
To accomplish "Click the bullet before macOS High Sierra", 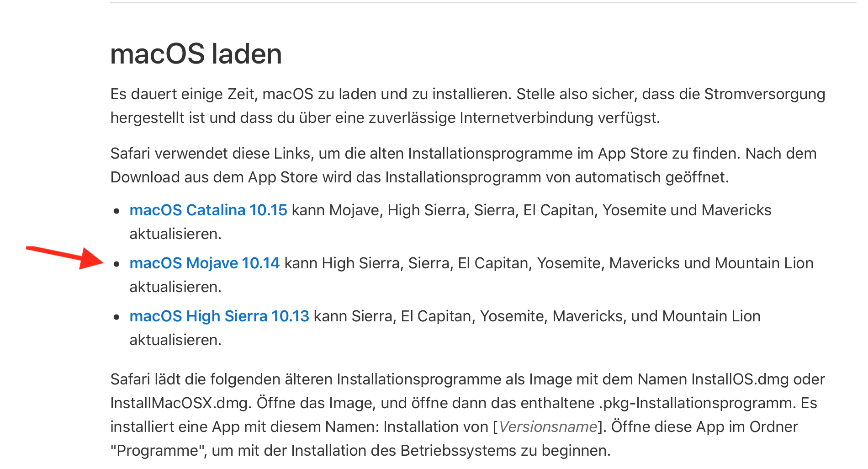I will pos(117,317).
